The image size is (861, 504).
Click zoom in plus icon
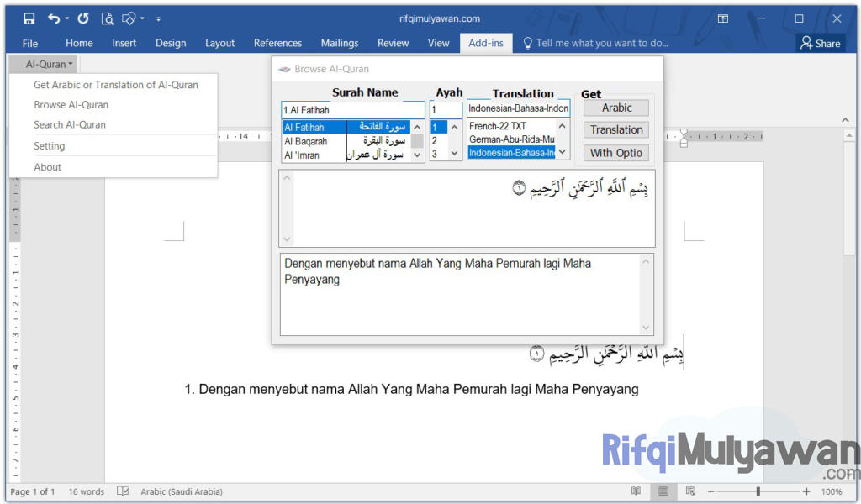806,491
